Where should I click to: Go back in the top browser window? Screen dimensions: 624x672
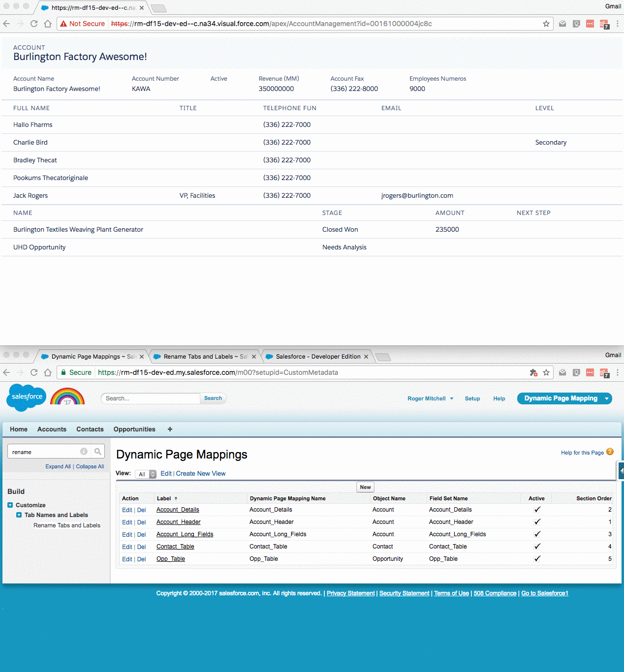click(x=6, y=24)
